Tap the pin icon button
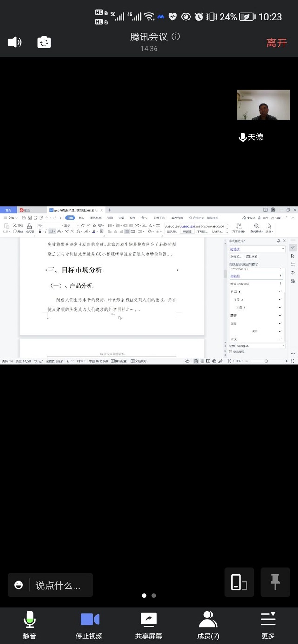This screenshot has height=644, width=298. [275, 582]
